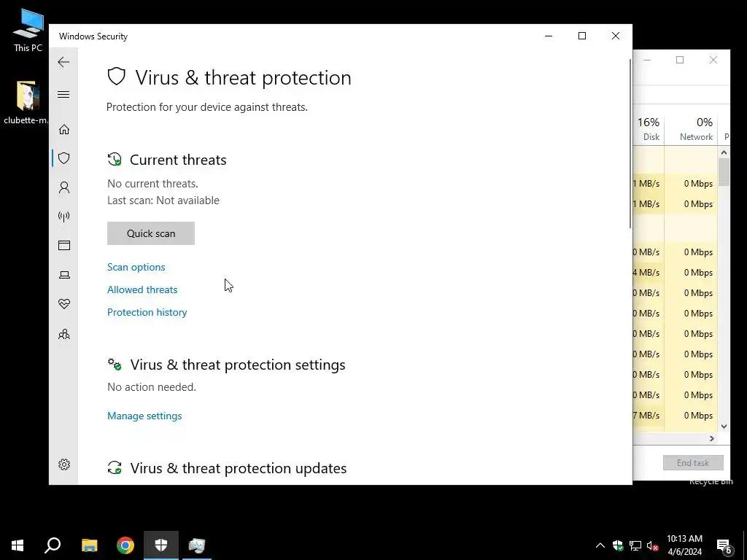Image resolution: width=747 pixels, height=560 pixels.
Task: Click the Windows Security tray shield
Action: coord(618,545)
